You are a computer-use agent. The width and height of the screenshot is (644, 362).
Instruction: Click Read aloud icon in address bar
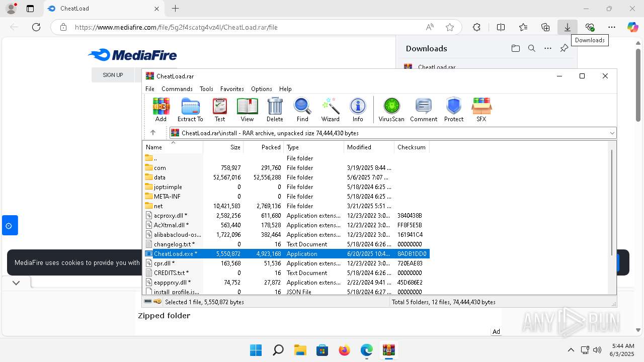[x=430, y=27]
